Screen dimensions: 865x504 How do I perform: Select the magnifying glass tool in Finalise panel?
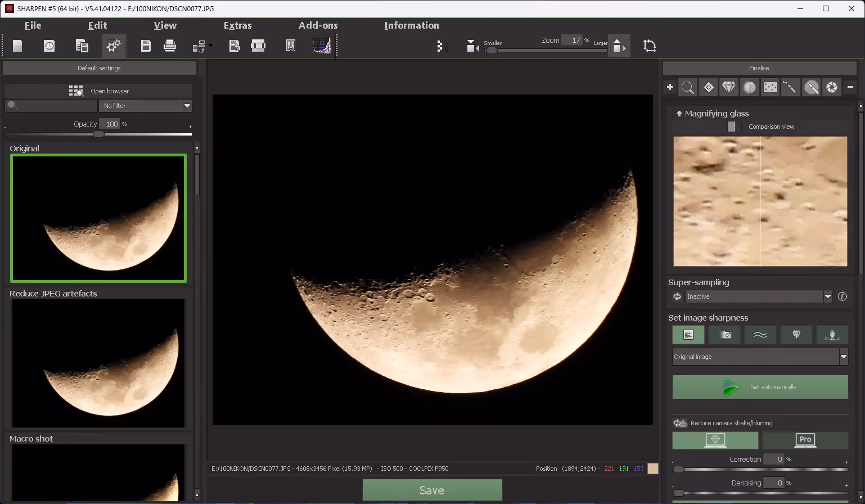click(x=687, y=87)
